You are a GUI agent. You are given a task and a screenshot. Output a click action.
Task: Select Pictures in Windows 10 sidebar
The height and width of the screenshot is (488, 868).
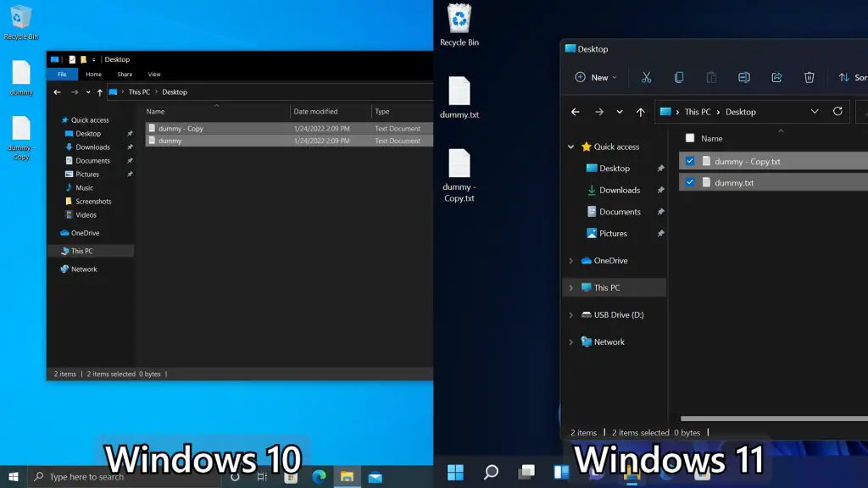[x=87, y=175]
